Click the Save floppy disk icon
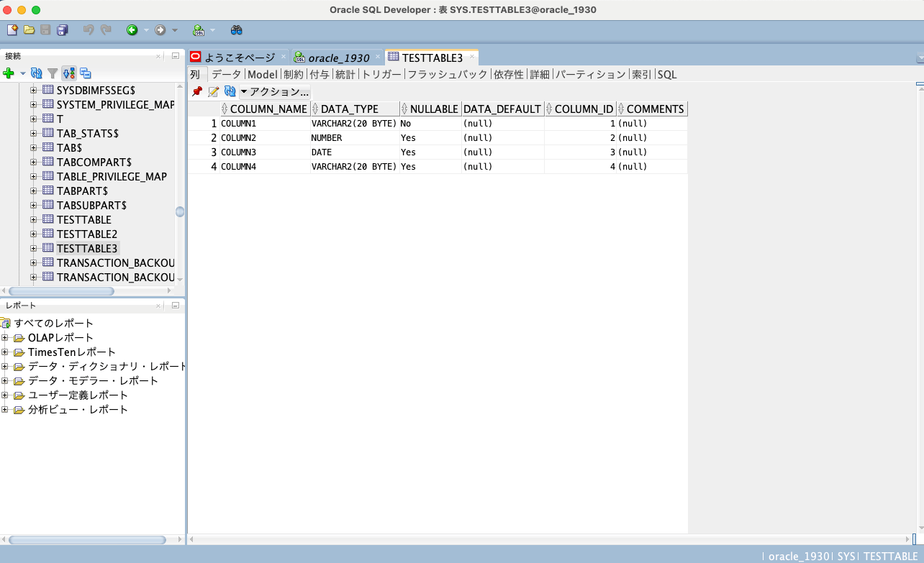 45,30
